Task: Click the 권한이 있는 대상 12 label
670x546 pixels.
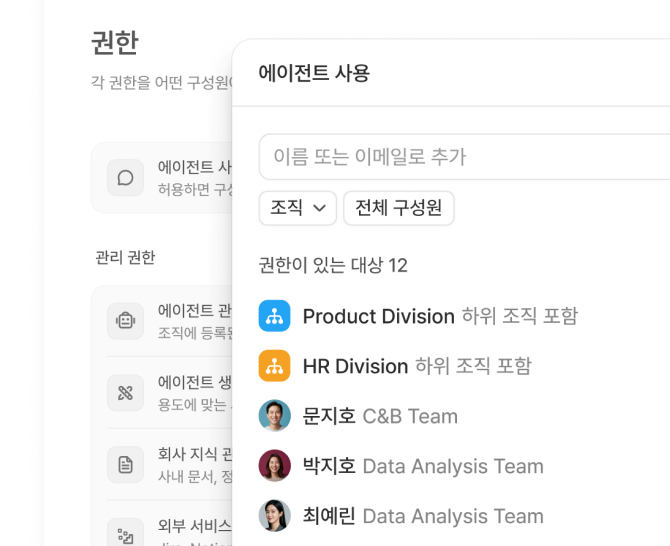Action: (x=333, y=265)
